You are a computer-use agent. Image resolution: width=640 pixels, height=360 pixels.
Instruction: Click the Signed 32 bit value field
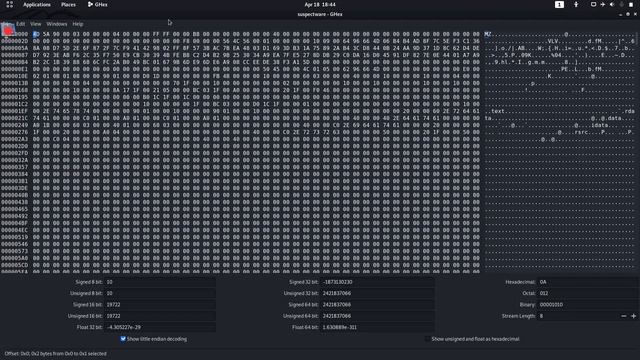coord(377,282)
